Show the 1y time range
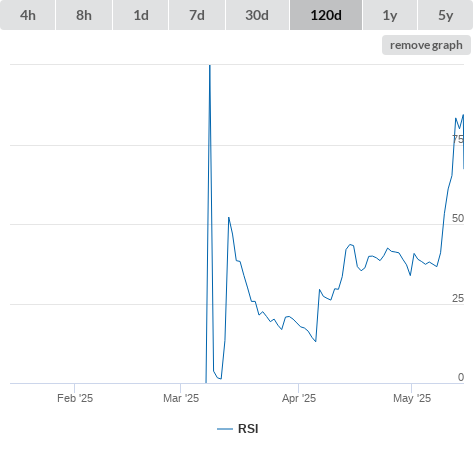 (390, 15)
